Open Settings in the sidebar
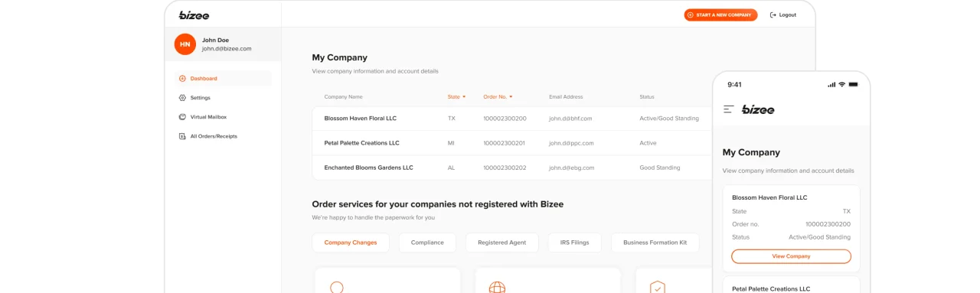The image size is (980, 293). (223, 98)
